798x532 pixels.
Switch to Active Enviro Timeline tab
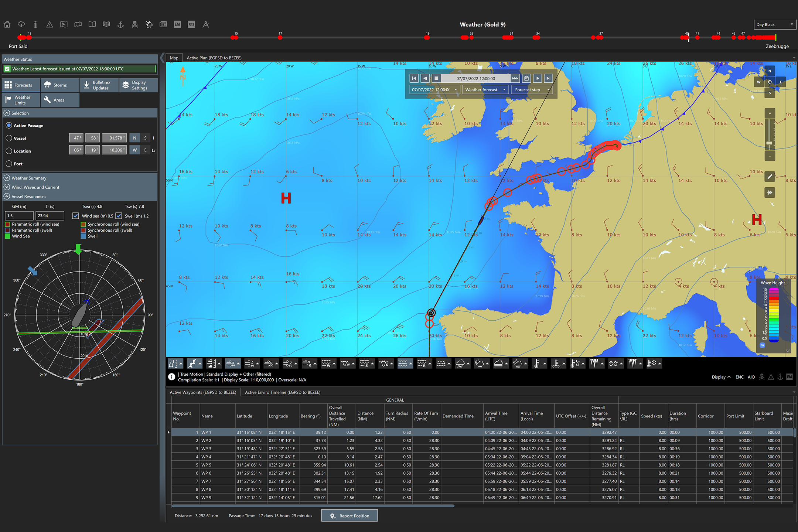click(282, 392)
